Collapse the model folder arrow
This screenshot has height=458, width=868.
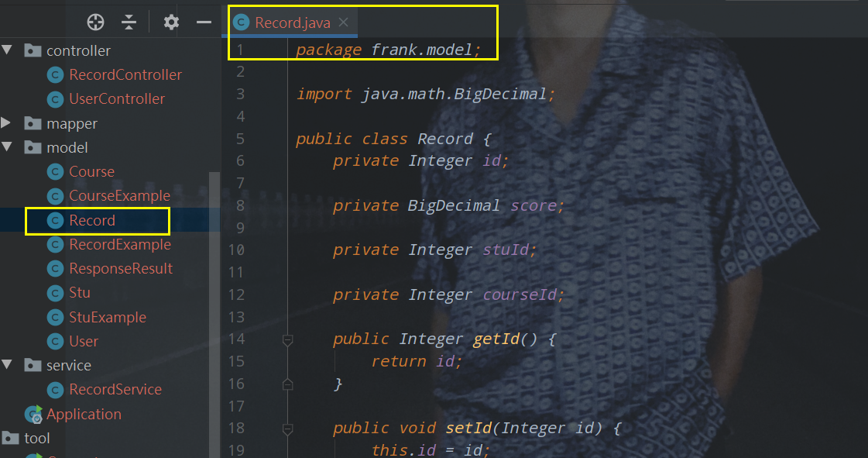coord(7,146)
